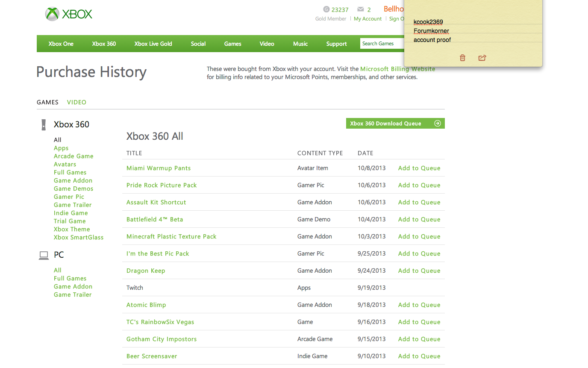Add Battlefield 4 Beta to queue

(x=419, y=219)
